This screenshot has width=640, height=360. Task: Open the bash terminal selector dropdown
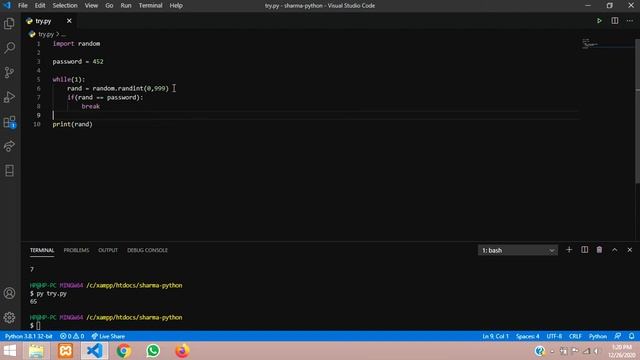518,250
